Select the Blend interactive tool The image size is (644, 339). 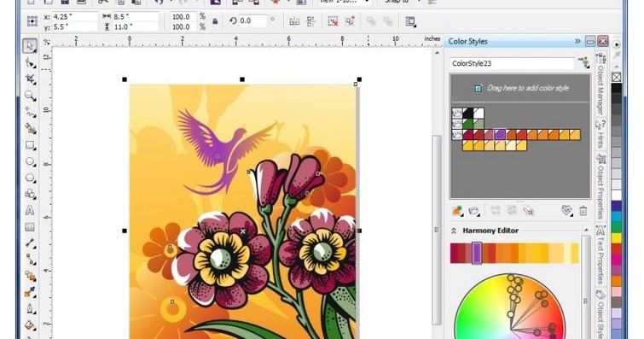click(30, 276)
